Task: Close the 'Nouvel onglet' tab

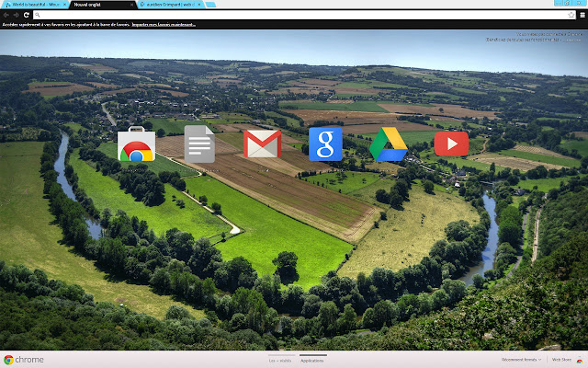Action: [131, 5]
